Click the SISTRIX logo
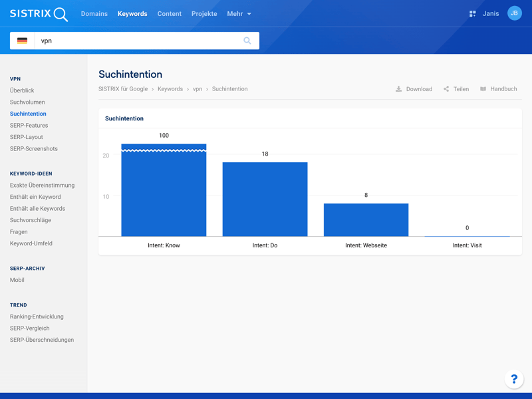 [39, 14]
